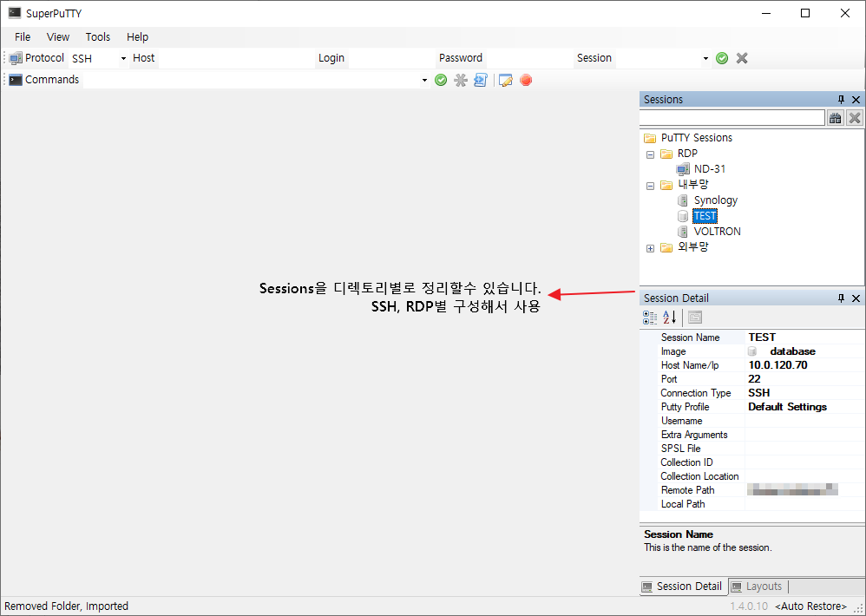
Task: Click the gray X clear icon beside Session field
Action: tap(742, 58)
